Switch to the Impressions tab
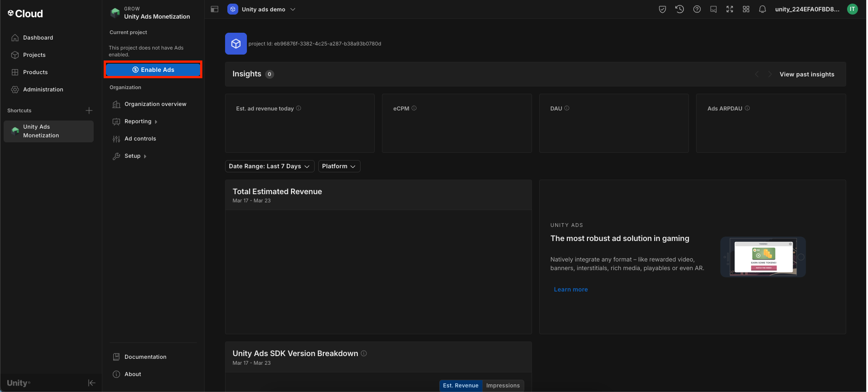868x392 pixels. pos(503,386)
